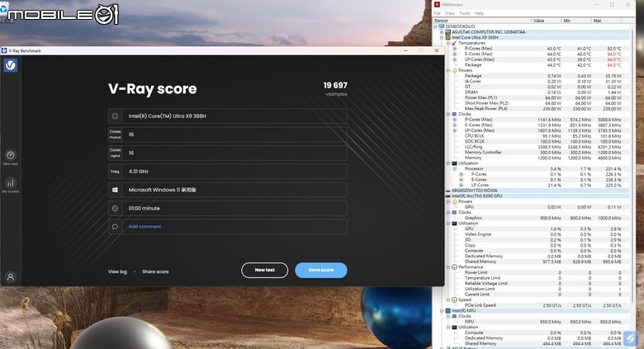The width and height of the screenshot is (644, 349).
Task: Click the Intel Arc B390 GPU card icon
Action: click(x=448, y=196)
